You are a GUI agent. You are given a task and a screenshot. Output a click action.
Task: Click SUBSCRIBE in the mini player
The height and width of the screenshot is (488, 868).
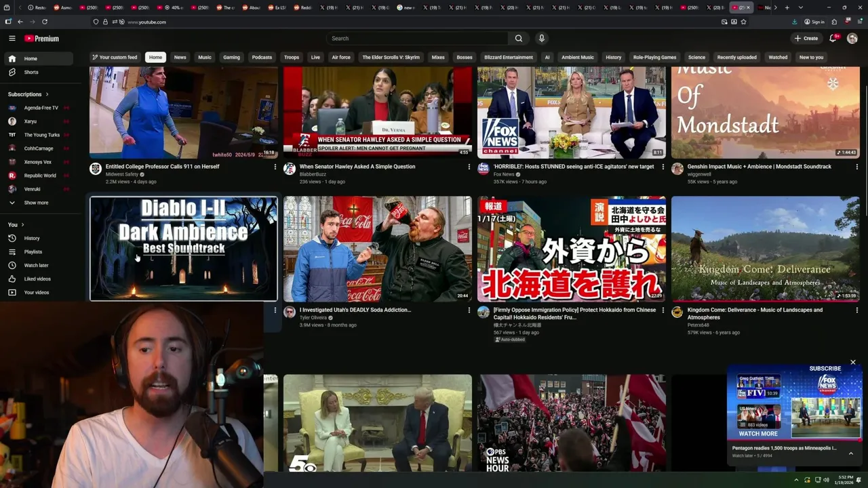pos(825,369)
